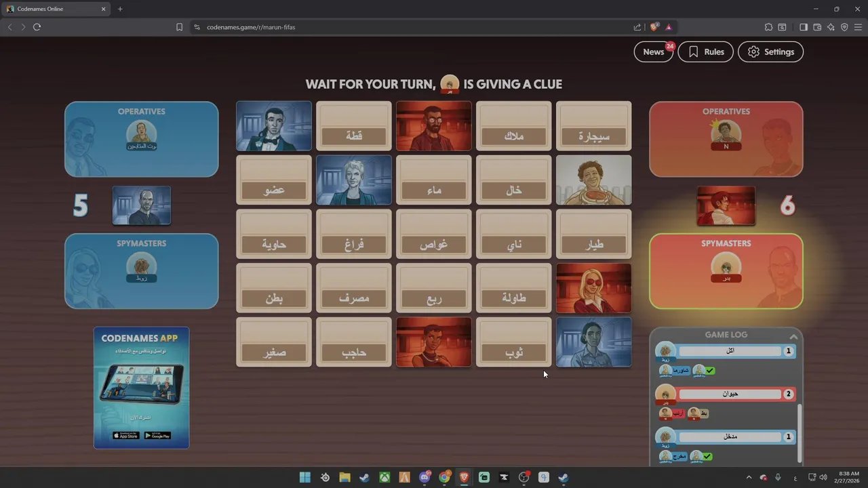The height and width of the screenshot is (488, 868).
Task: Click the guessed word أرنب in log
Action: pos(677,413)
